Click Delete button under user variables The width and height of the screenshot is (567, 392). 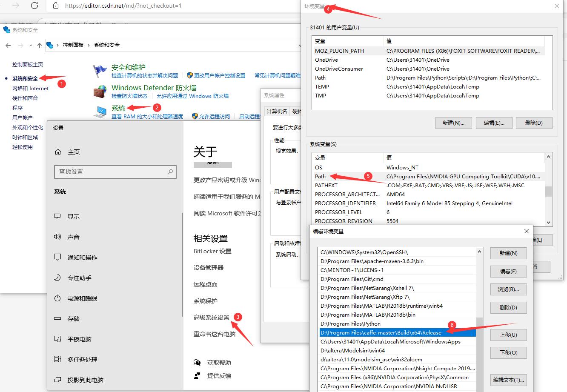[534, 123]
